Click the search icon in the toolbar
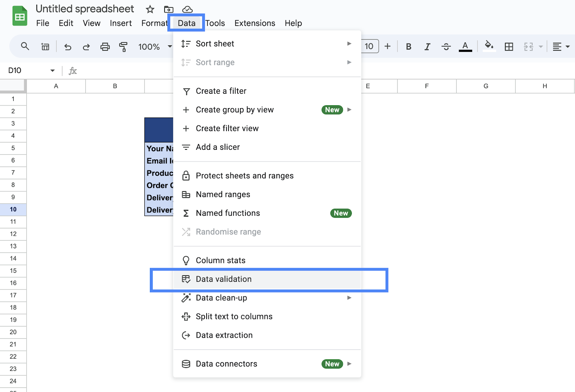 pyautogui.click(x=25, y=46)
